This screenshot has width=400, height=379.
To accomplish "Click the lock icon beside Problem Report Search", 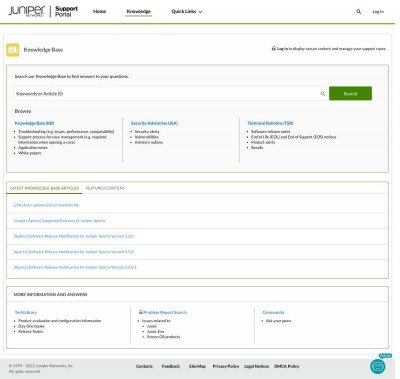I will coord(140,312).
